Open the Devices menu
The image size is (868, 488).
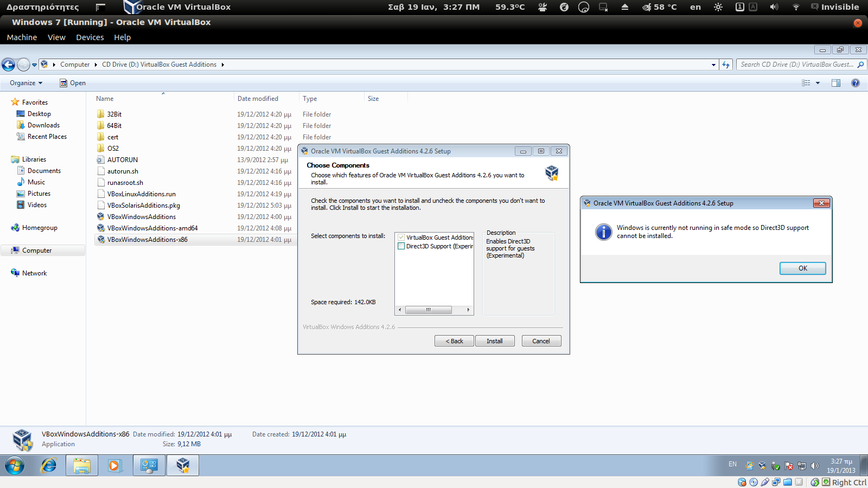point(90,37)
